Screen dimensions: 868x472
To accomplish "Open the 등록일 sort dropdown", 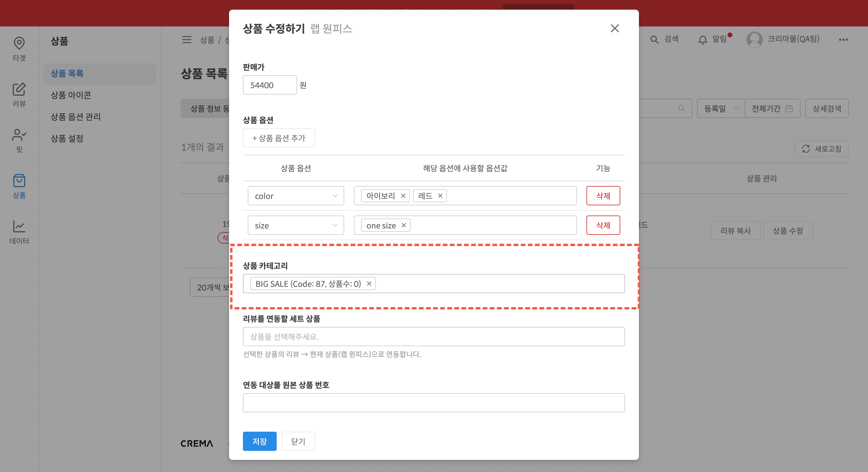I will coord(720,108).
